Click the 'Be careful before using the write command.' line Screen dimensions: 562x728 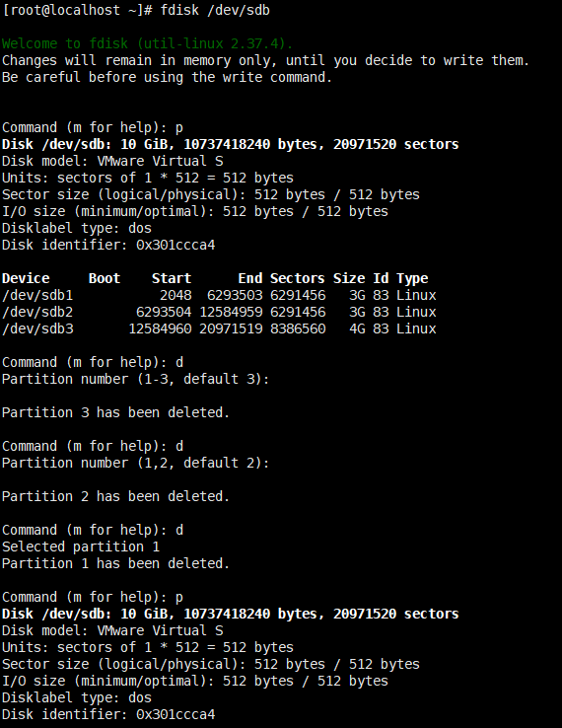[167, 77]
